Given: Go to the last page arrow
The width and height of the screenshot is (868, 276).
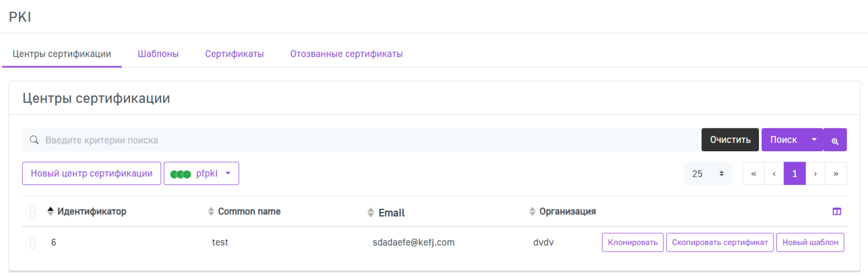Looking at the screenshot, I should (835, 174).
